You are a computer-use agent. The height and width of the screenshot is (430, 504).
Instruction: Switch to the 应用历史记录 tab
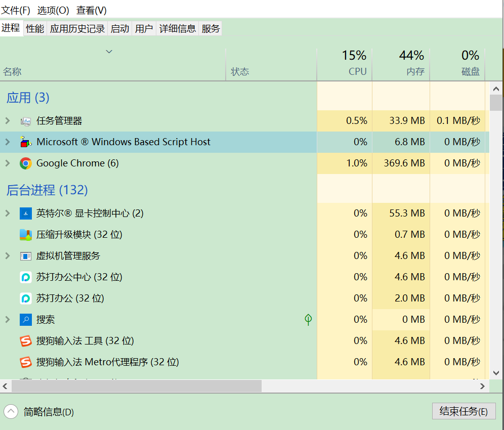coord(77,29)
